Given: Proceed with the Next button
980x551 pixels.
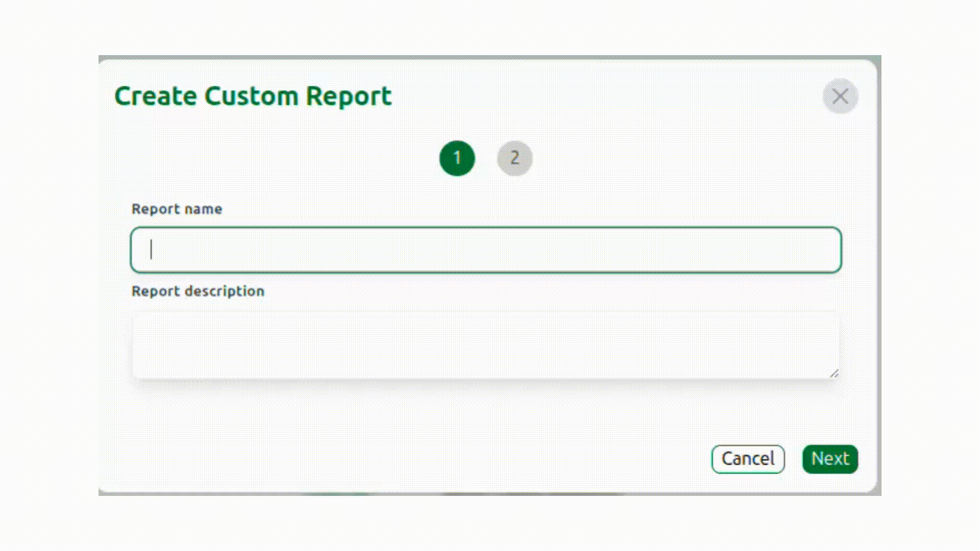Looking at the screenshot, I should [830, 459].
